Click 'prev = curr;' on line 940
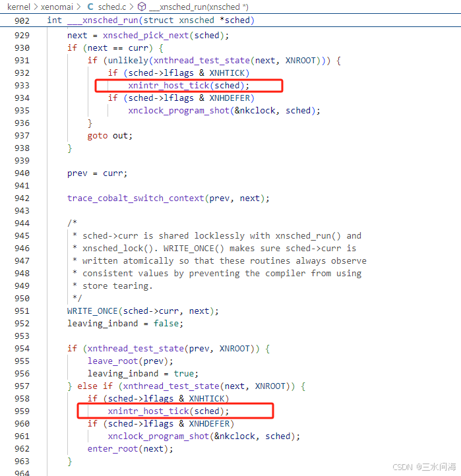The height and width of the screenshot is (476, 461). click(97, 173)
